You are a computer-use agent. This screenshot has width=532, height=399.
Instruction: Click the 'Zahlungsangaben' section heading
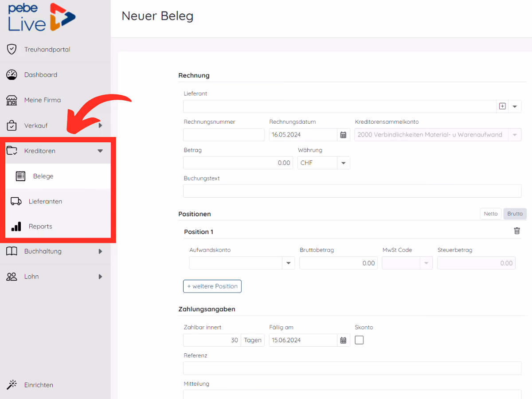pos(207,309)
